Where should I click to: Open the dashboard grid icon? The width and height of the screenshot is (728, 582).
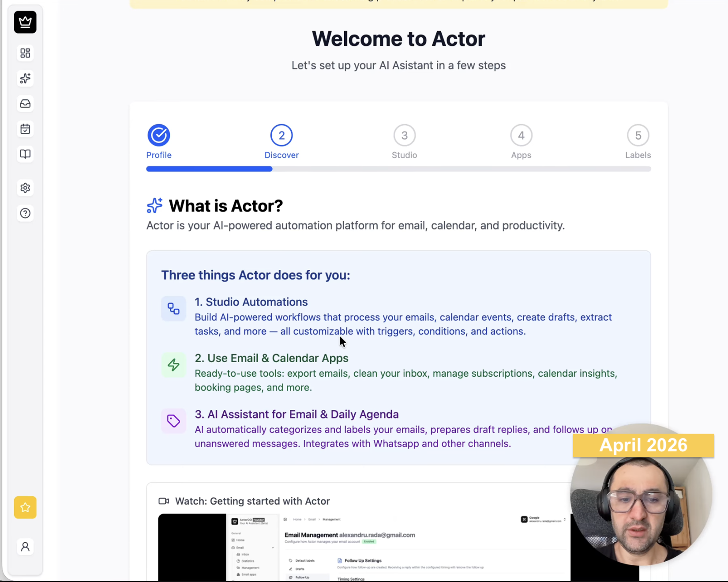(25, 53)
